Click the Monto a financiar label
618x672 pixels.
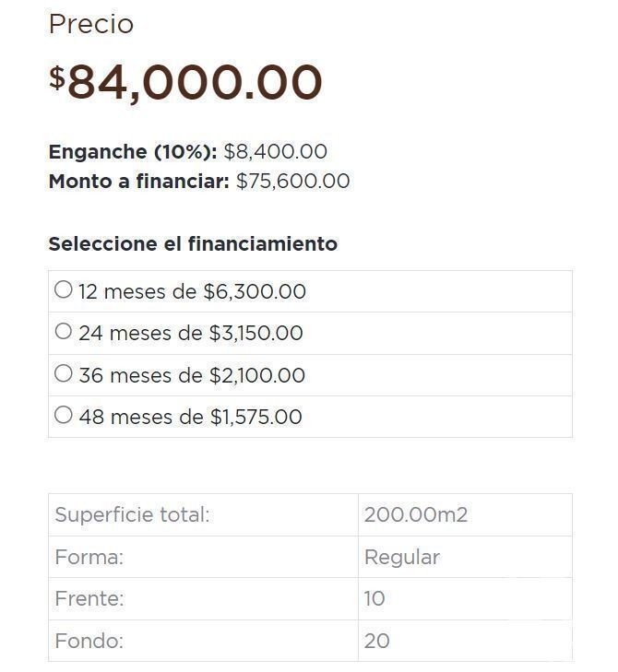click(x=139, y=182)
